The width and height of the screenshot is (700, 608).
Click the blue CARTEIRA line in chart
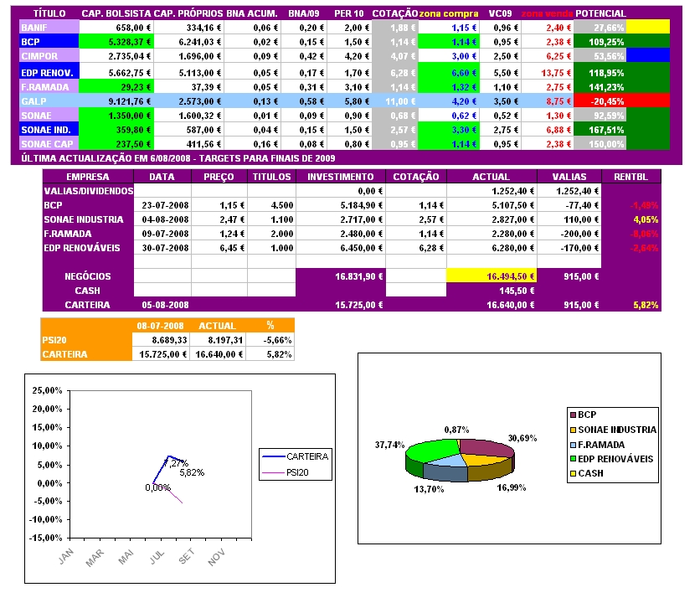160,470
